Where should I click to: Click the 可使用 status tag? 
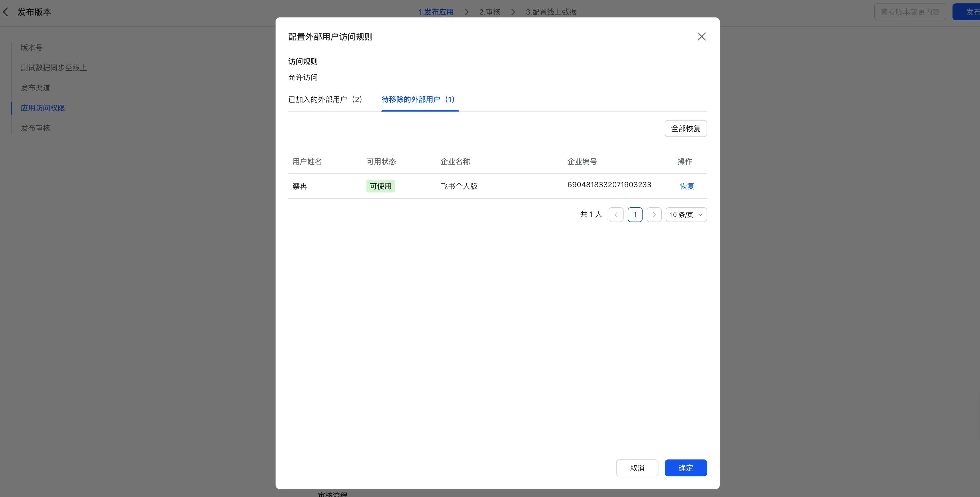[x=381, y=186]
